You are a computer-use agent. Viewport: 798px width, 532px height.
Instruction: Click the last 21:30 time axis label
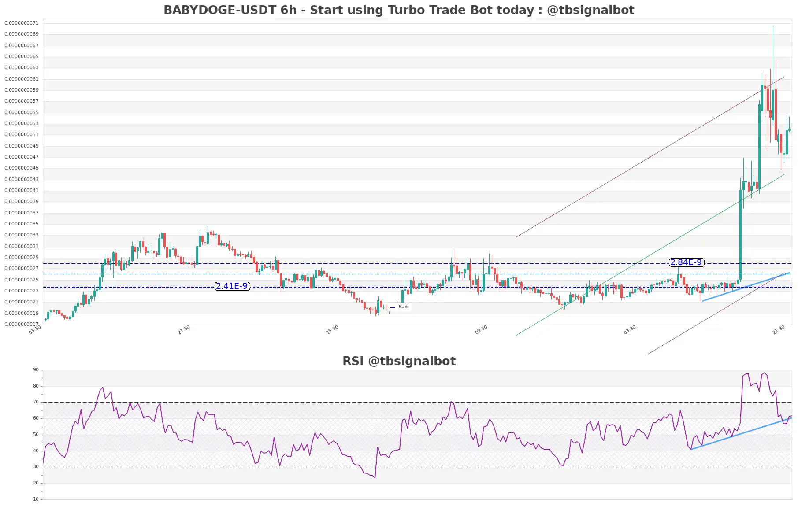point(779,330)
